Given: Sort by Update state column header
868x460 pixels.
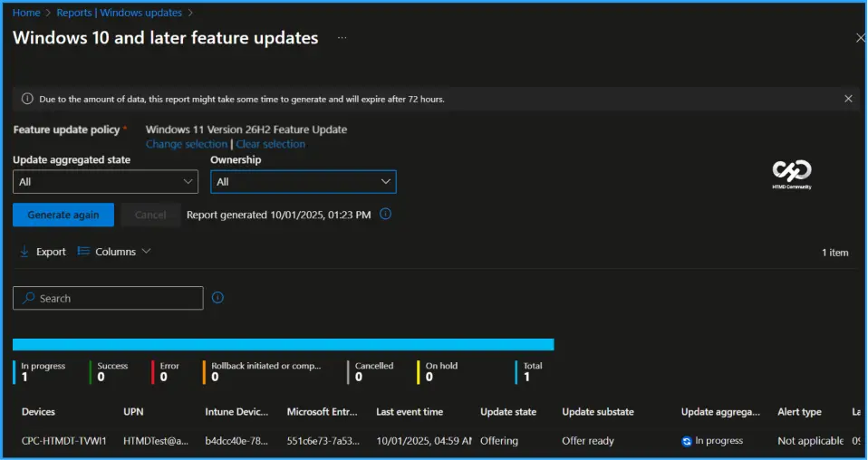Looking at the screenshot, I should (508, 412).
